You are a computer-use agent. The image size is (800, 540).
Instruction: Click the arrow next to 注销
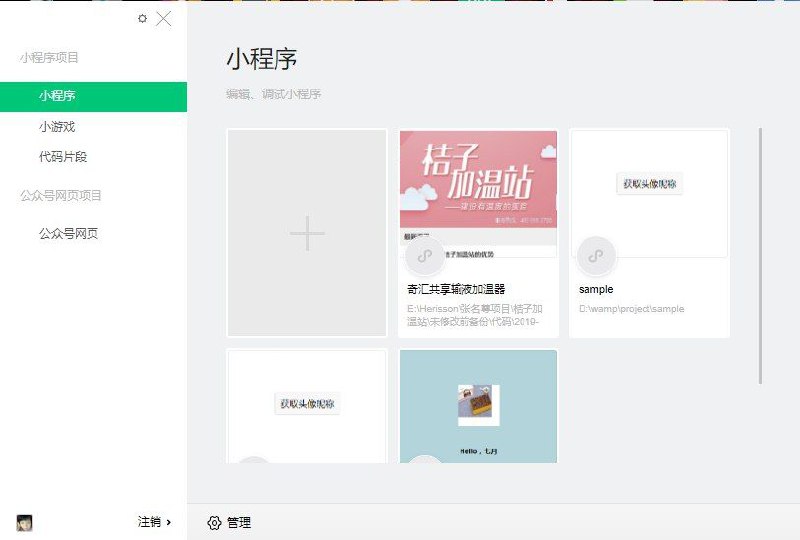coord(168,522)
